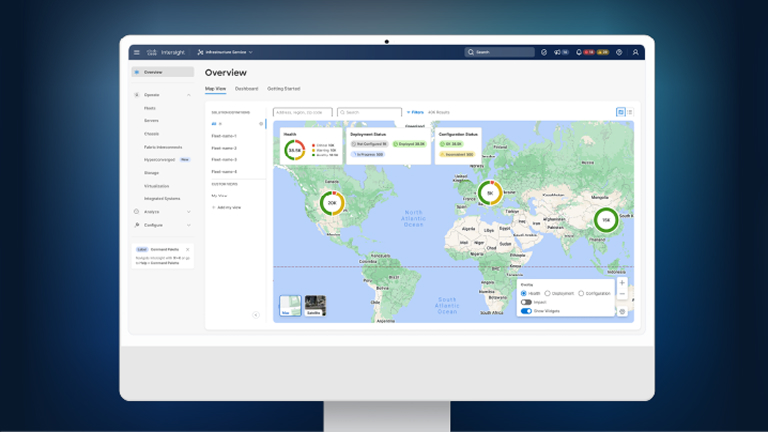Zoom out on the map
This screenshot has width=768, height=432.
[622, 294]
